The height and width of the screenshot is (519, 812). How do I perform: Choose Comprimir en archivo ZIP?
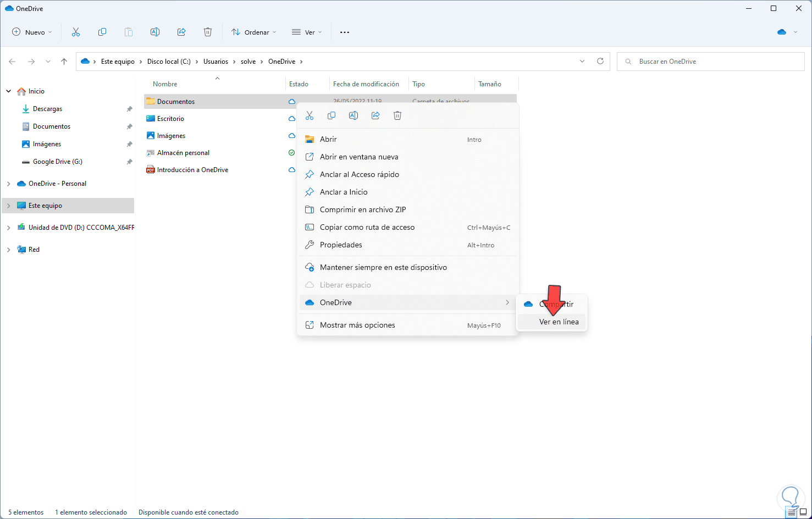[408, 210]
